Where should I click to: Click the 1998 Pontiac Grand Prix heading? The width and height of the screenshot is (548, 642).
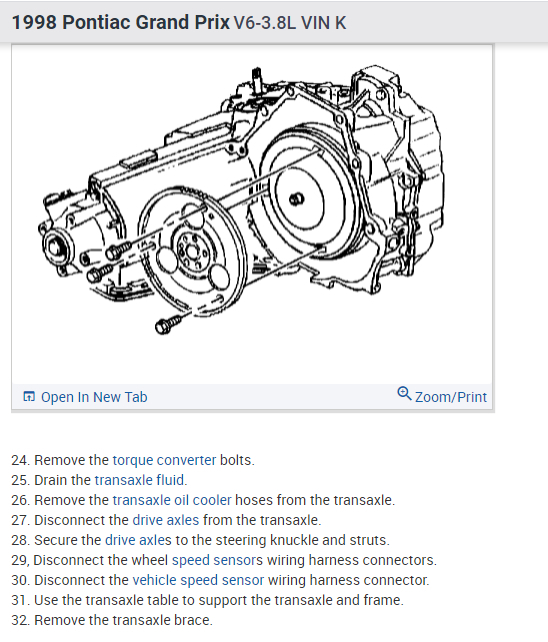[121, 22]
